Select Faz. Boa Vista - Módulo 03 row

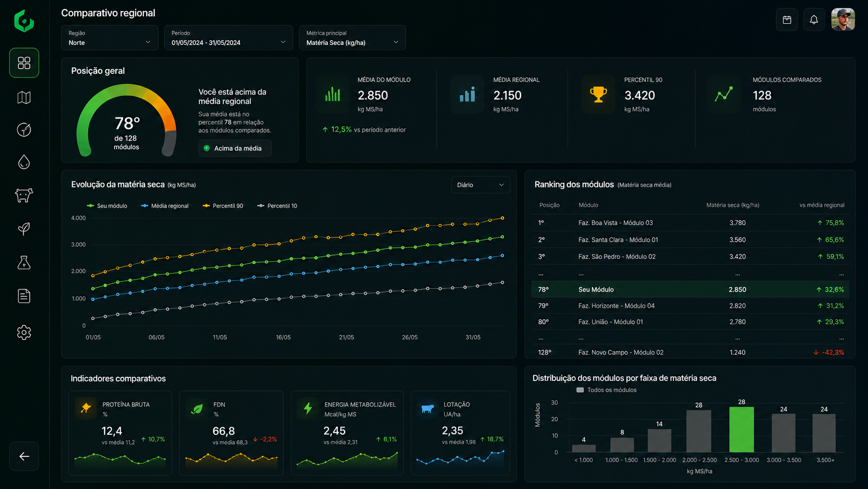pos(690,223)
